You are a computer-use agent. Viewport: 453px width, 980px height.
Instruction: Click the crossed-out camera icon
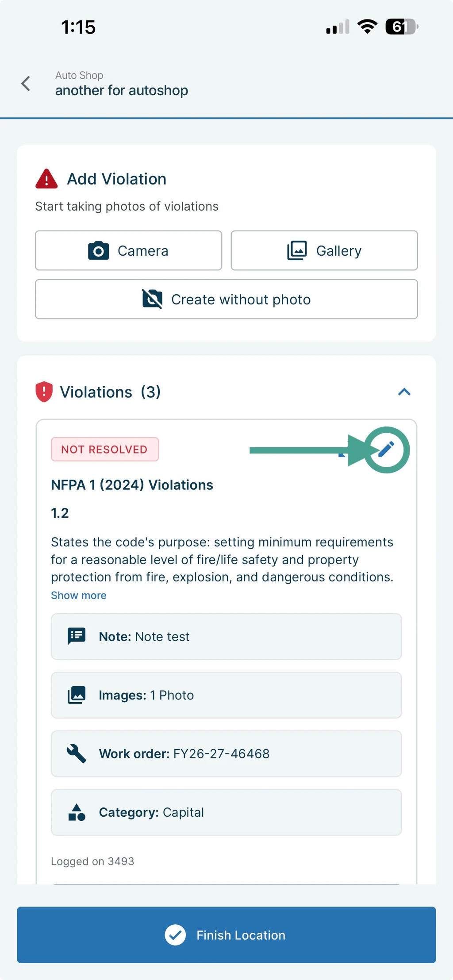point(152,299)
